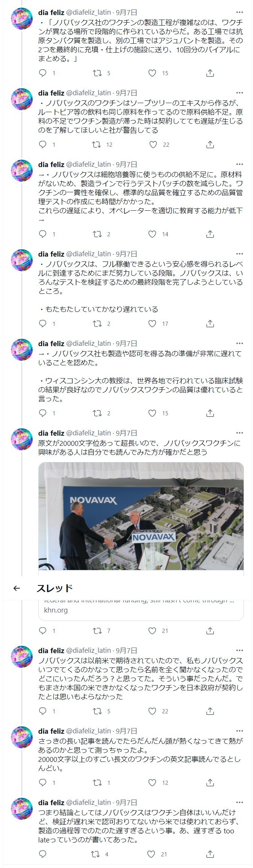Retweet the khn.org link tweet showing 7
Screen dimensions: 253x868
(97, 631)
